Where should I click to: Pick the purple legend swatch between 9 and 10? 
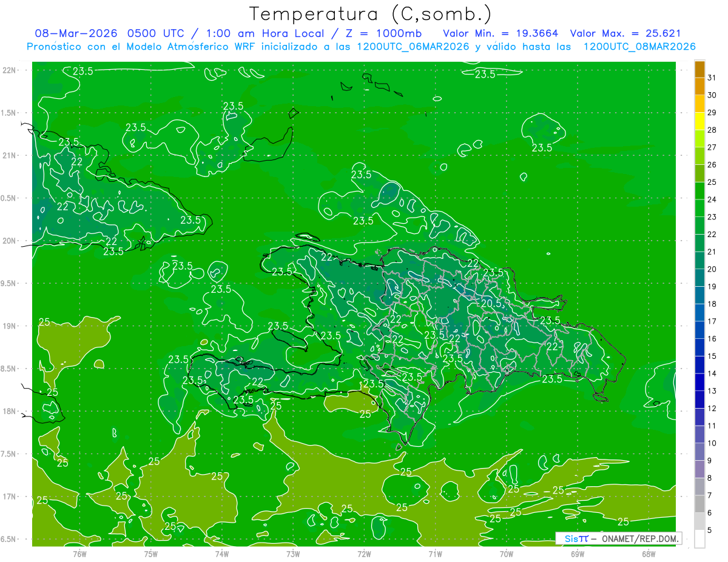point(699,452)
